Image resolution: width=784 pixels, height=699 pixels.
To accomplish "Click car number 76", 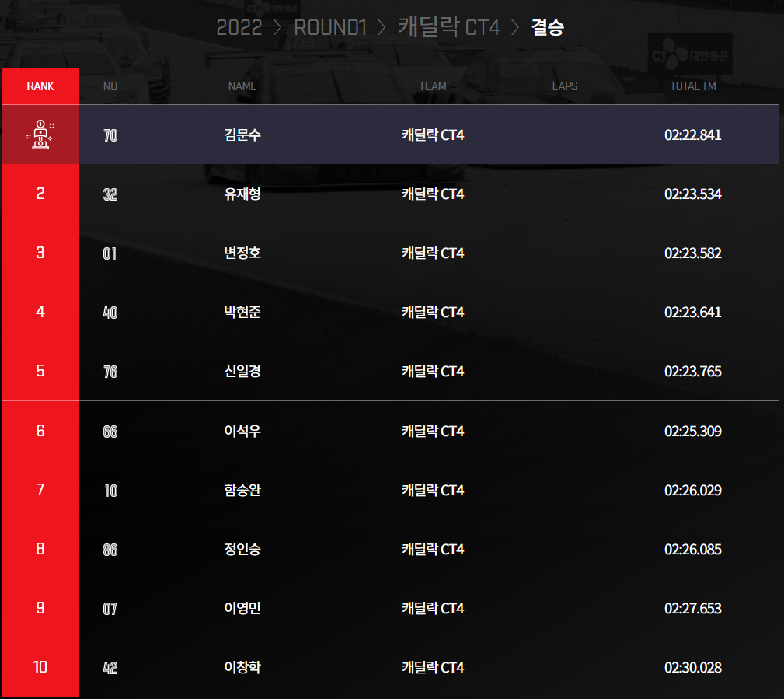I will click(x=110, y=371).
